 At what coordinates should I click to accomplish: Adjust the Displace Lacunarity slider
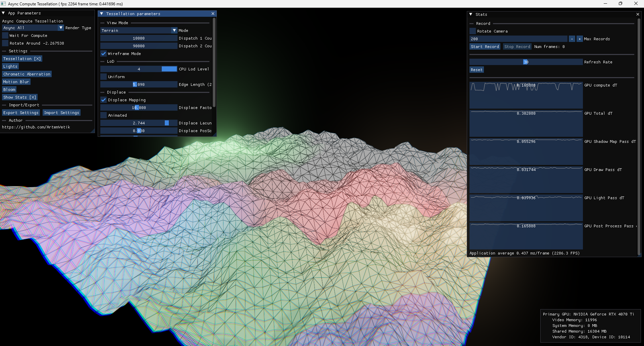click(x=139, y=123)
